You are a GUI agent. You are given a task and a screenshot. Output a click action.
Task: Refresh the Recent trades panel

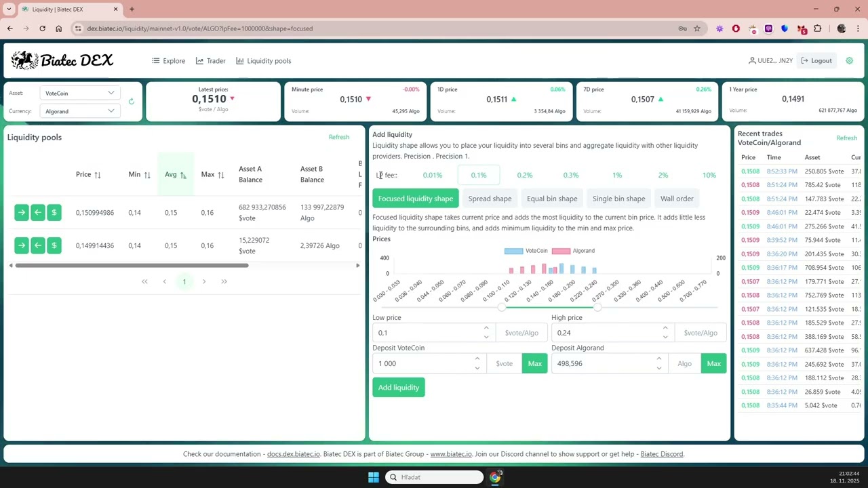846,138
